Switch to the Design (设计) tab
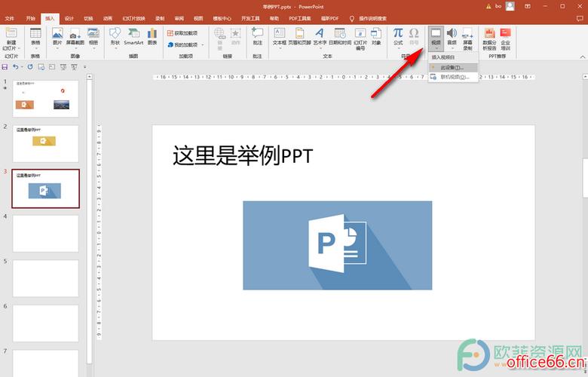Image resolution: width=588 pixels, height=377 pixels. pos(69,18)
